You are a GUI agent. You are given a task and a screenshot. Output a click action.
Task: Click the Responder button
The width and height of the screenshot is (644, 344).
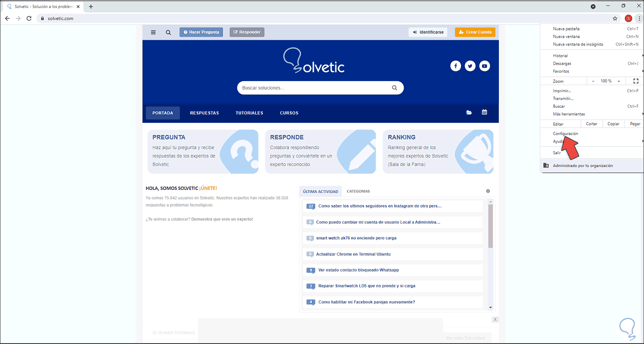[x=247, y=32]
